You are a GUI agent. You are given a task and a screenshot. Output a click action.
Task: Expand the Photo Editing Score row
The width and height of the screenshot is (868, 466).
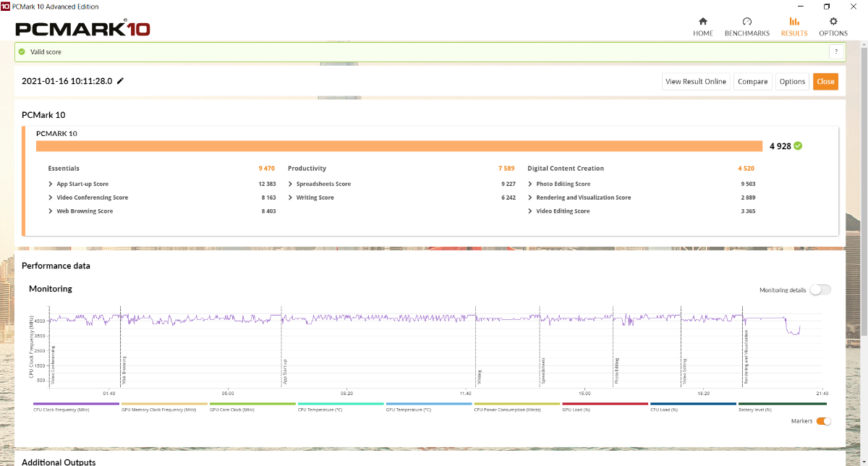(530, 184)
